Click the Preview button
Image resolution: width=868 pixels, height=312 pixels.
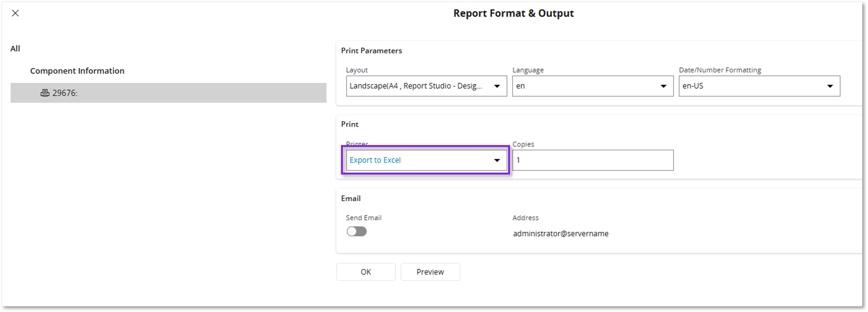[x=430, y=272]
